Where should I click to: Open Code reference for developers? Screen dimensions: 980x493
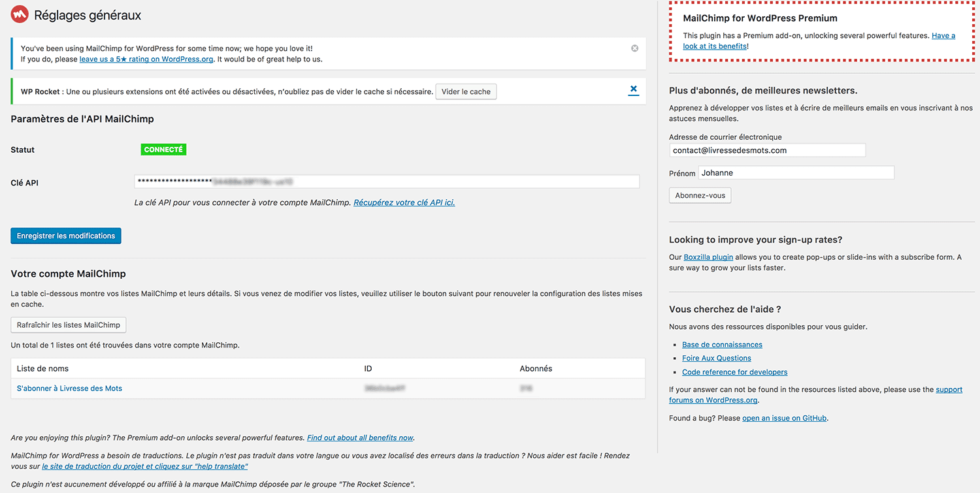(x=734, y=372)
